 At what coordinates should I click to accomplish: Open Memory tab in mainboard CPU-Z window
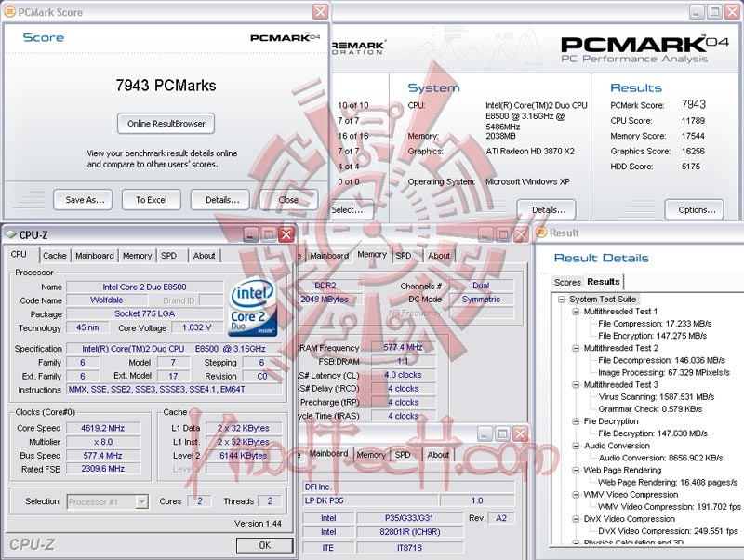[x=371, y=455]
